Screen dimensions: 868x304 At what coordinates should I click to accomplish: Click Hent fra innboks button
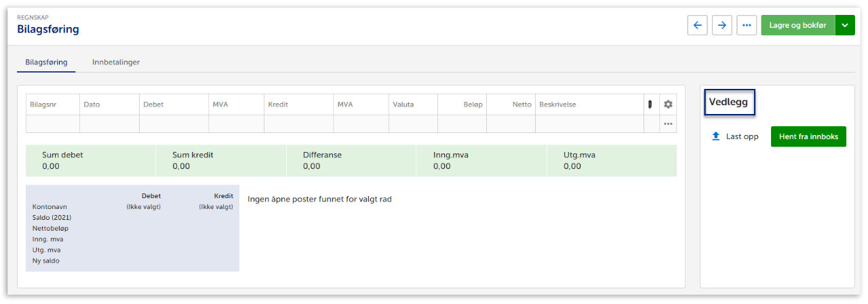[x=808, y=136]
